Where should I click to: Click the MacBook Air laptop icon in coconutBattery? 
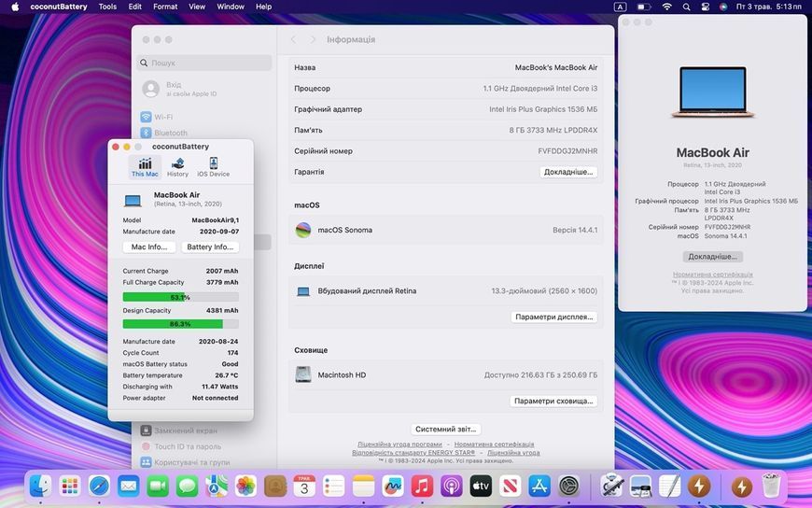133,200
